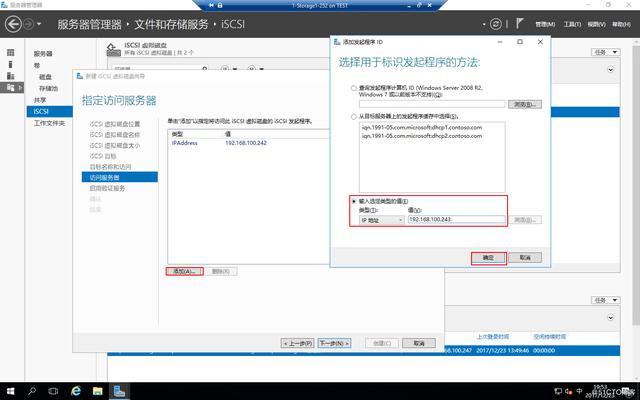The image size is (640, 400).
Task: Click 确定 (OK) in Add Initiator ID dialog
Action: [489, 258]
